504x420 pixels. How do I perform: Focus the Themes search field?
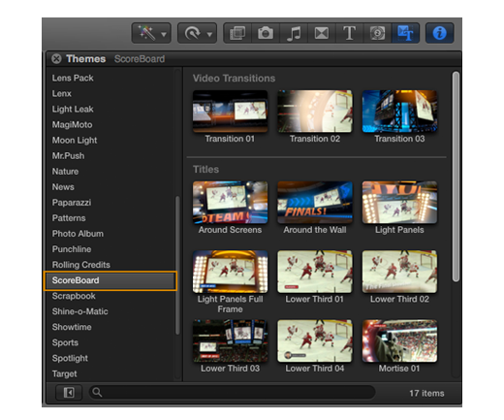tap(232, 392)
